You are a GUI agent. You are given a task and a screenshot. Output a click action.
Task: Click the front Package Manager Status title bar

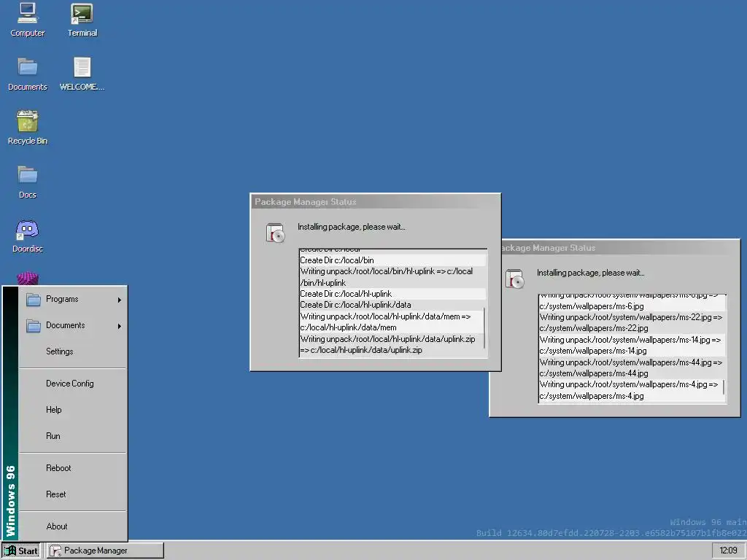click(376, 202)
